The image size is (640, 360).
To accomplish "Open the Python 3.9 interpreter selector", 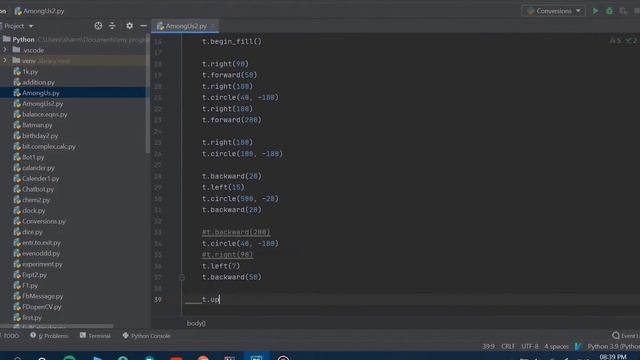I will [613, 347].
